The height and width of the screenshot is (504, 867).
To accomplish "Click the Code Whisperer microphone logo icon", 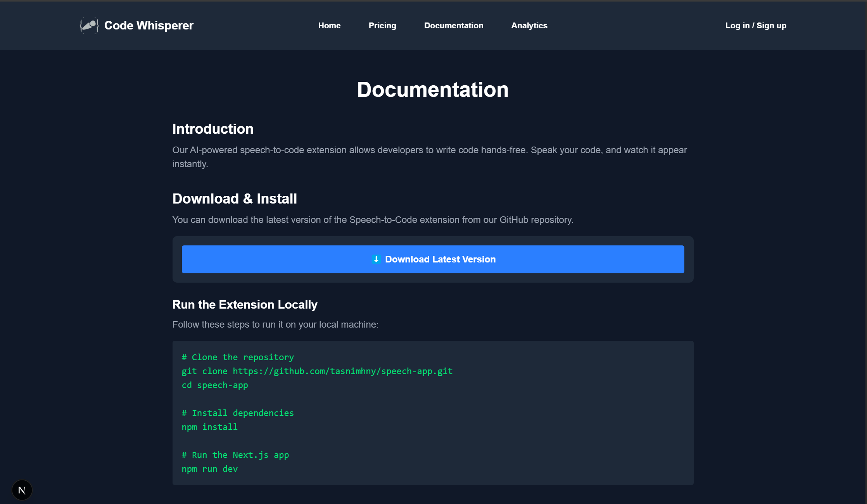I will point(89,26).
